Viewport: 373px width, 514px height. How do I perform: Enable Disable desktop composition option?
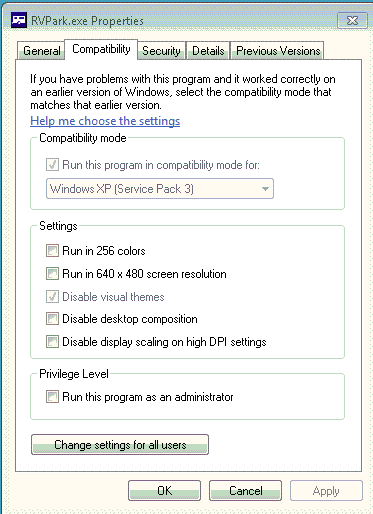(52, 319)
